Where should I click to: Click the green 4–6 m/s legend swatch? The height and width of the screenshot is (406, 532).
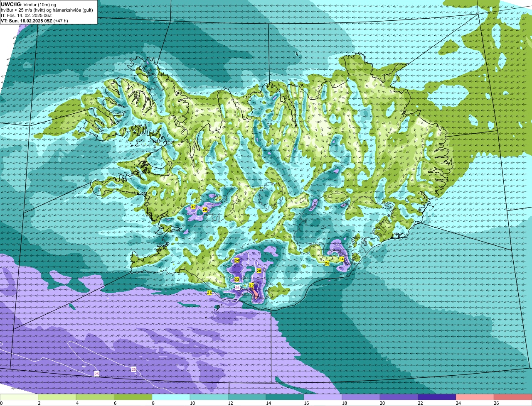click(95, 397)
